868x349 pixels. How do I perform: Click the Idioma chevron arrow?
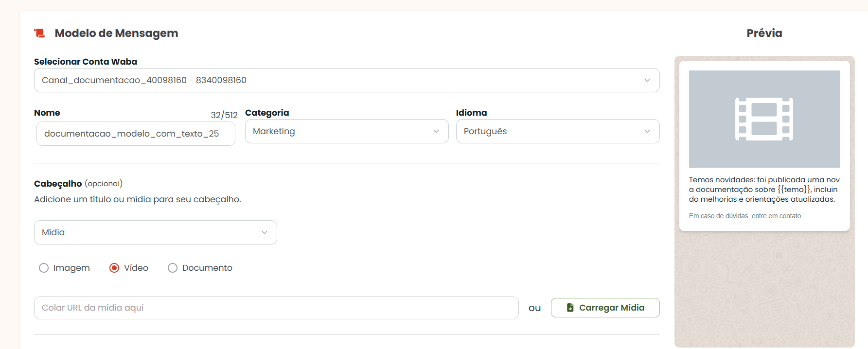[647, 131]
